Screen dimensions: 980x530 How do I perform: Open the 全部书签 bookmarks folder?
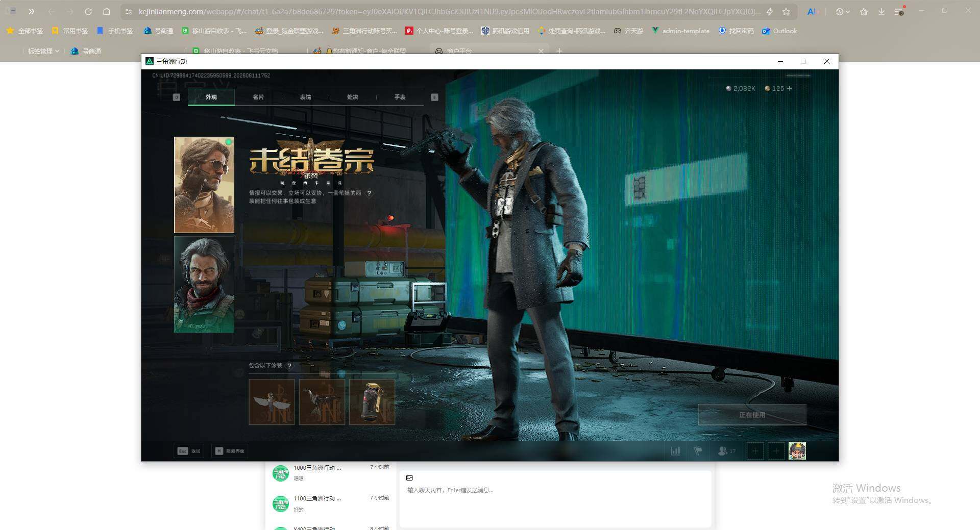(x=24, y=31)
